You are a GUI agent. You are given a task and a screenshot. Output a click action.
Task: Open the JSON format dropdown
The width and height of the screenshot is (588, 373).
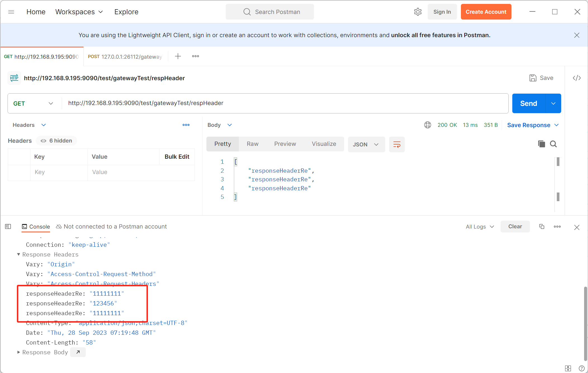point(366,144)
